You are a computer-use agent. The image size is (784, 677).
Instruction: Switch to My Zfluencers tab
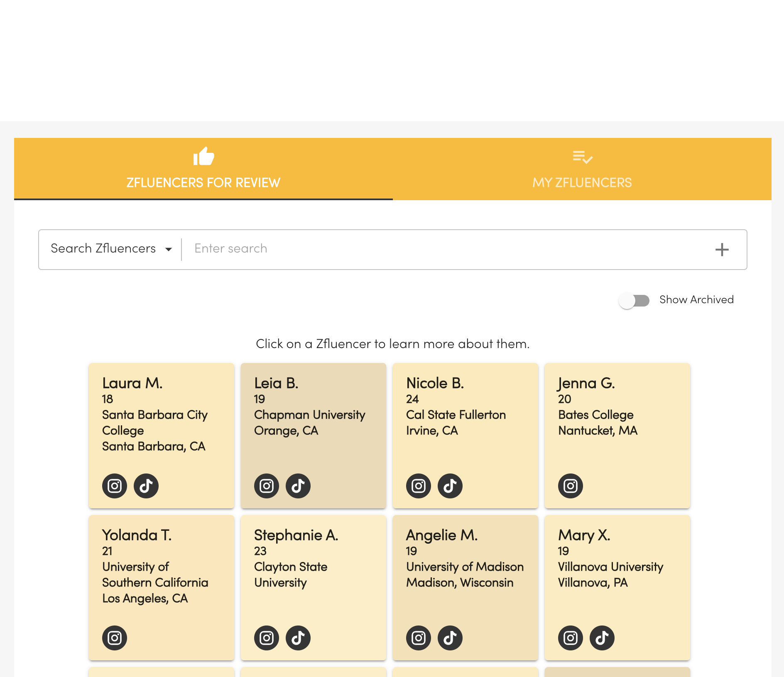582,169
